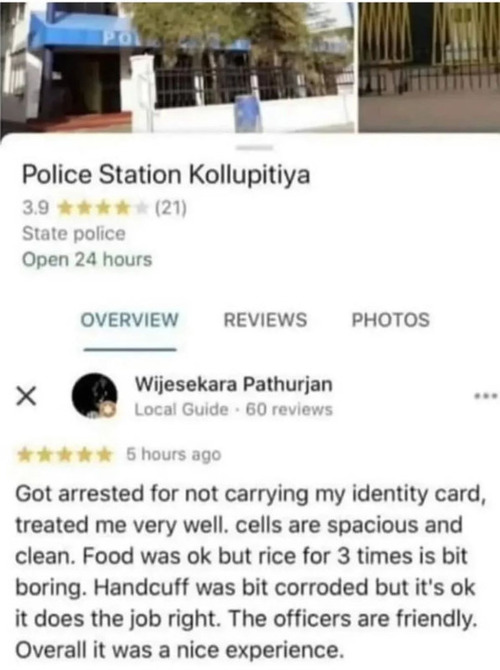Tap the sheet drag handle bar
The image size is (500, 670).
coord(255,148)
